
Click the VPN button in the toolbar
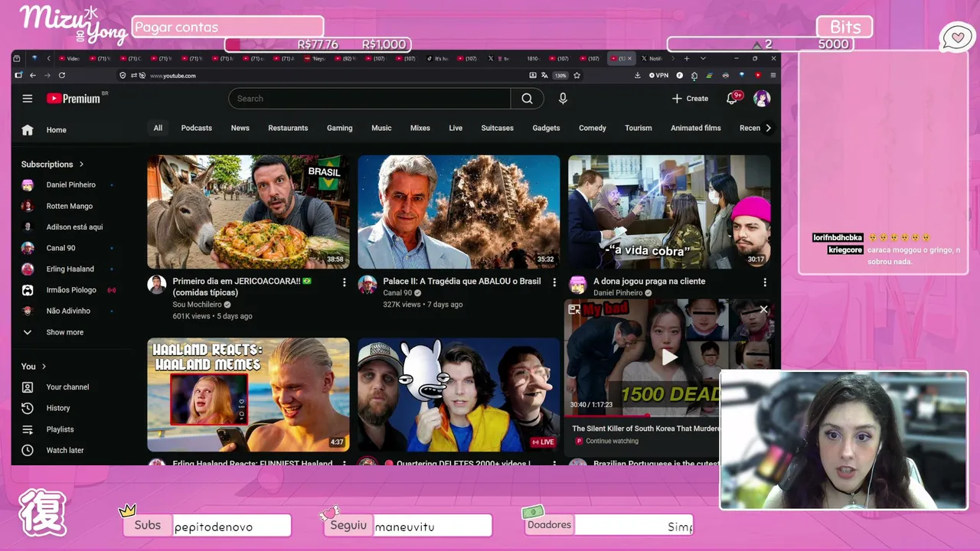coord(659,76)
